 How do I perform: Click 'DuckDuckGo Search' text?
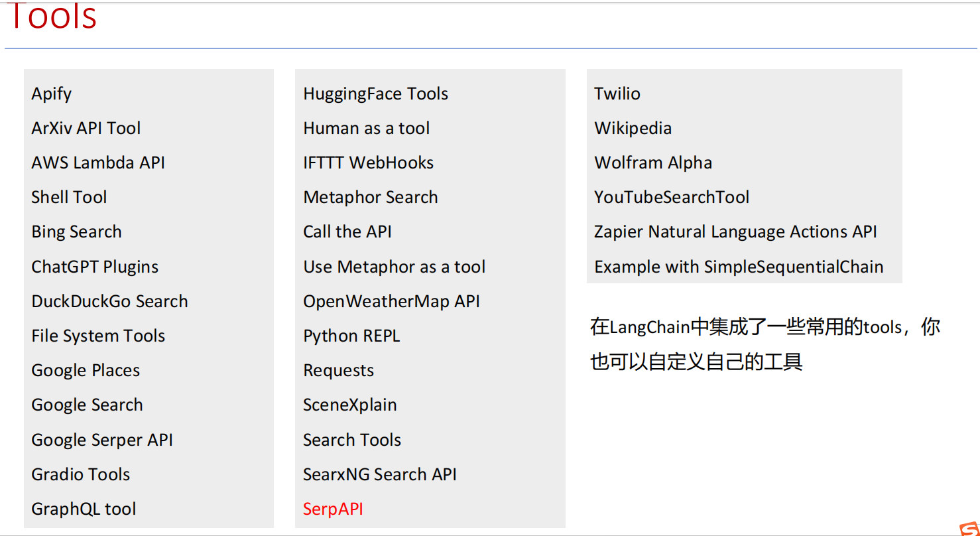pos(109,301)
